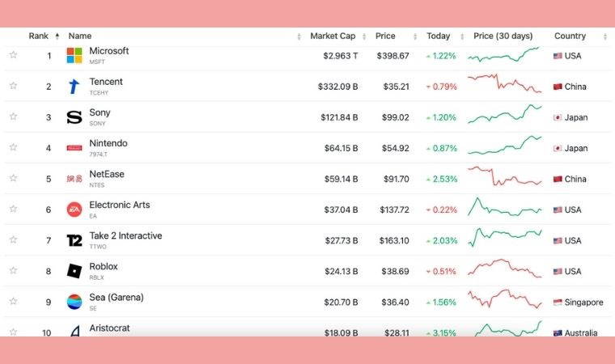The height and width of the screenshot is (364, 615).
Task: Open the Nintendo company link
Action: [x=108, y=144]
